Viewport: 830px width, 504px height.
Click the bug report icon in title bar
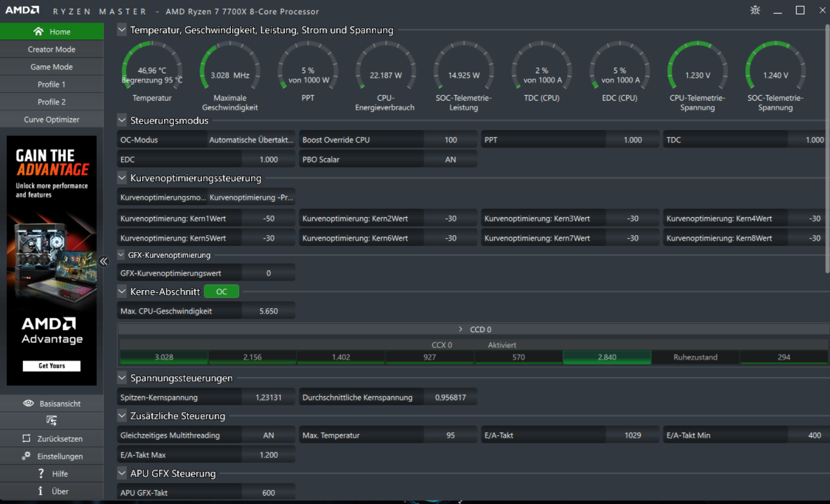[x=755, y=10]
